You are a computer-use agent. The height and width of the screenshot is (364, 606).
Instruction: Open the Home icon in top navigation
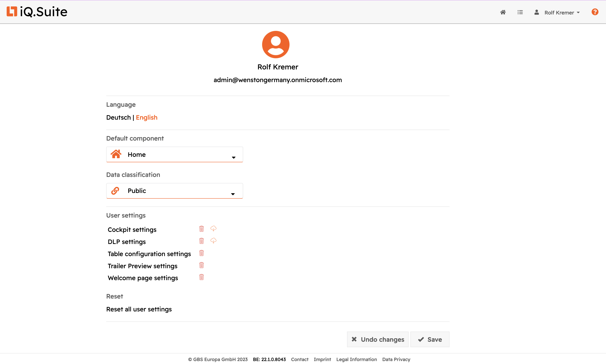503,12
